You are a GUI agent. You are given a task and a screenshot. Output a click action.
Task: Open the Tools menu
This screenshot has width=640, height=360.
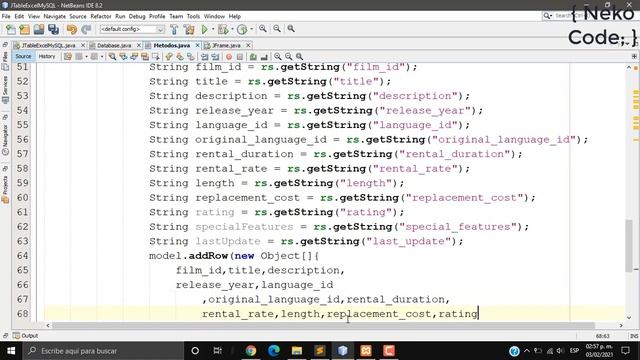(x=193, y=16)
